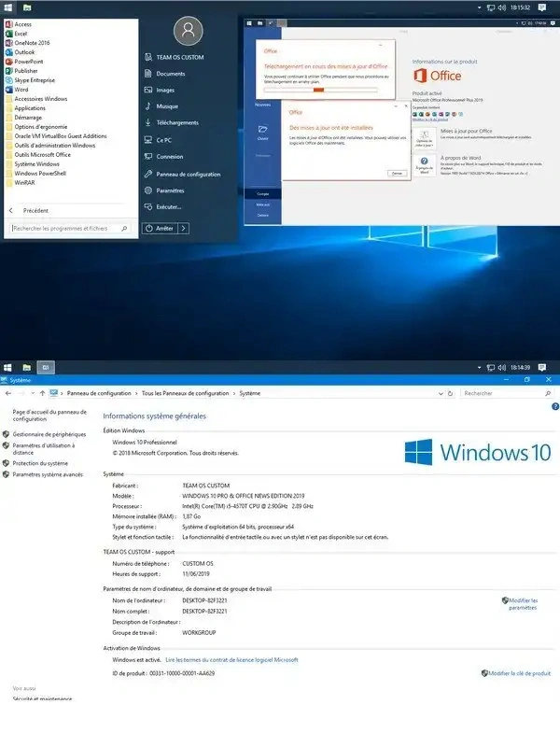Screen dimensions: 560x747
Task: Open Excel from the Start menu
Action: pos(21,33)
